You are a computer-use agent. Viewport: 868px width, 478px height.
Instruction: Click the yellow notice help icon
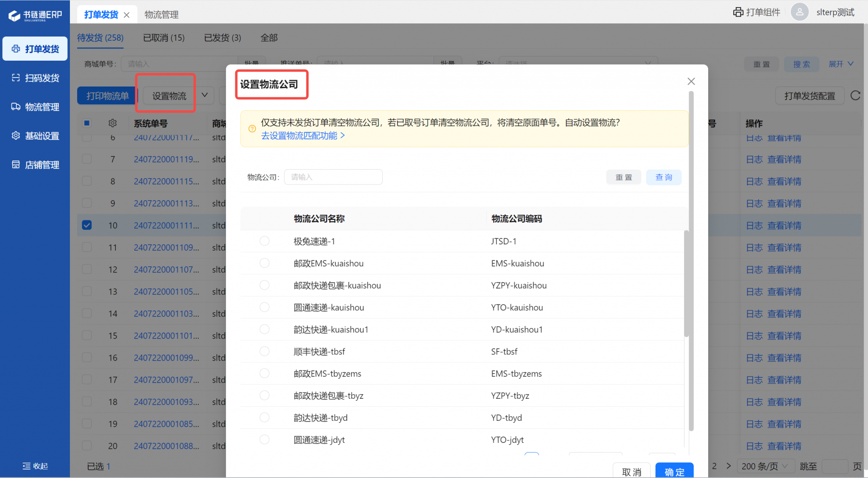pos(252,129)
